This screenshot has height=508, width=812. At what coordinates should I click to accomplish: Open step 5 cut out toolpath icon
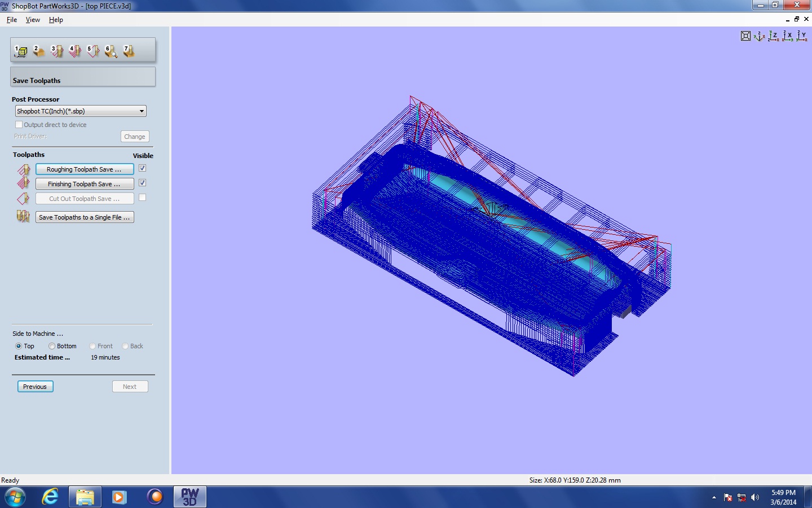[x=93, y=51]
